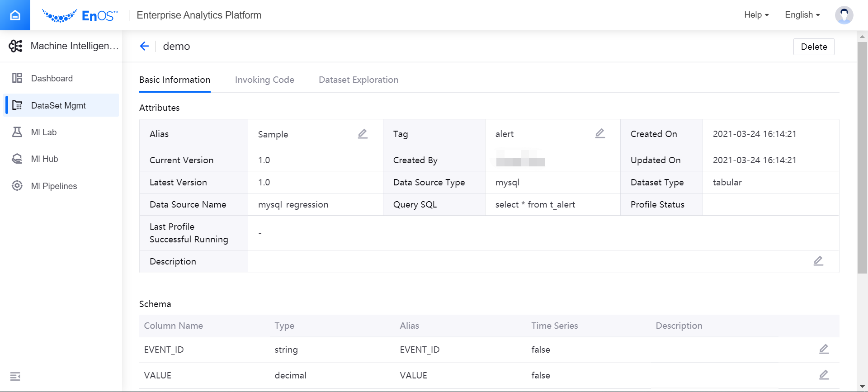Screen dimensions: 868x392
Task: Click the Description column header in Schema
Action: click(679, 326)
